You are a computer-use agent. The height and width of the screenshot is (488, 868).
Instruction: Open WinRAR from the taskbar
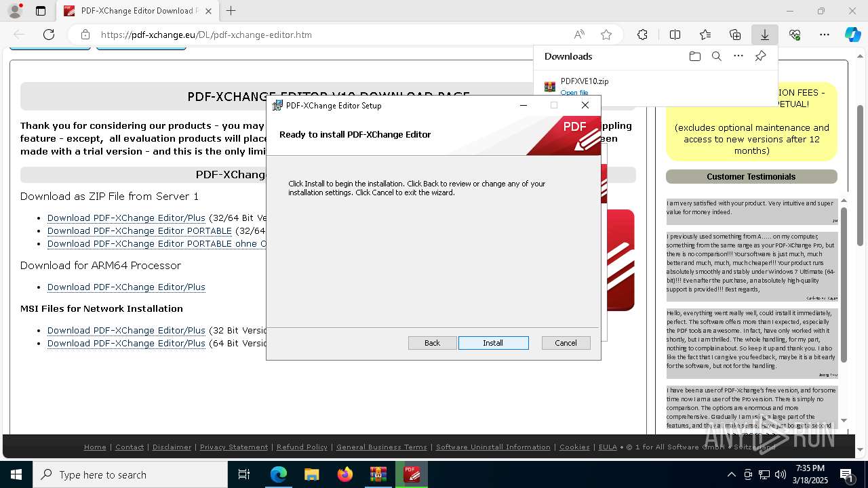point(378,474)
